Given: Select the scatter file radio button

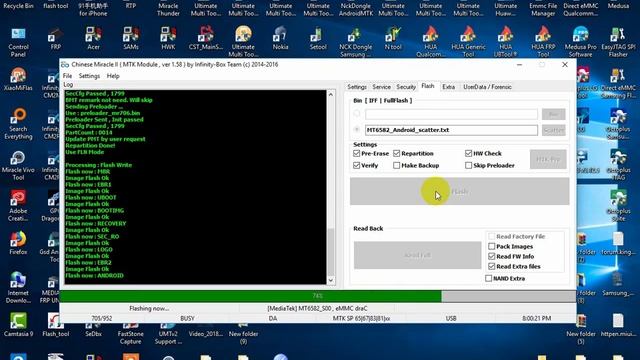Looking at the screenshot, I should point(357,130).
